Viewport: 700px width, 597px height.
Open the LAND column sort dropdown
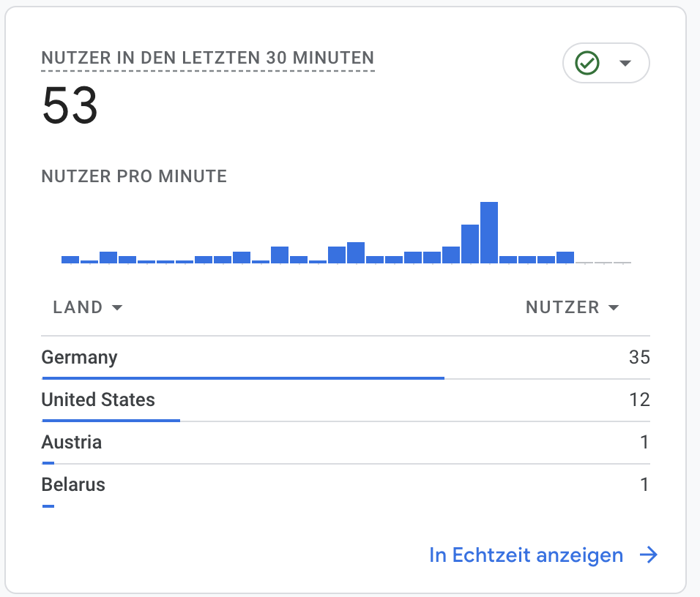click(117, 307)
